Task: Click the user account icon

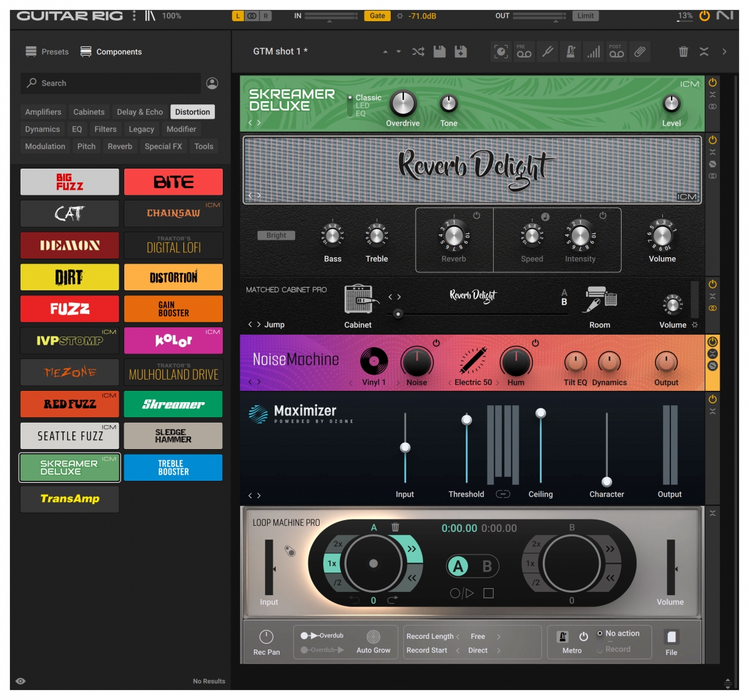Action: [212, 83]
